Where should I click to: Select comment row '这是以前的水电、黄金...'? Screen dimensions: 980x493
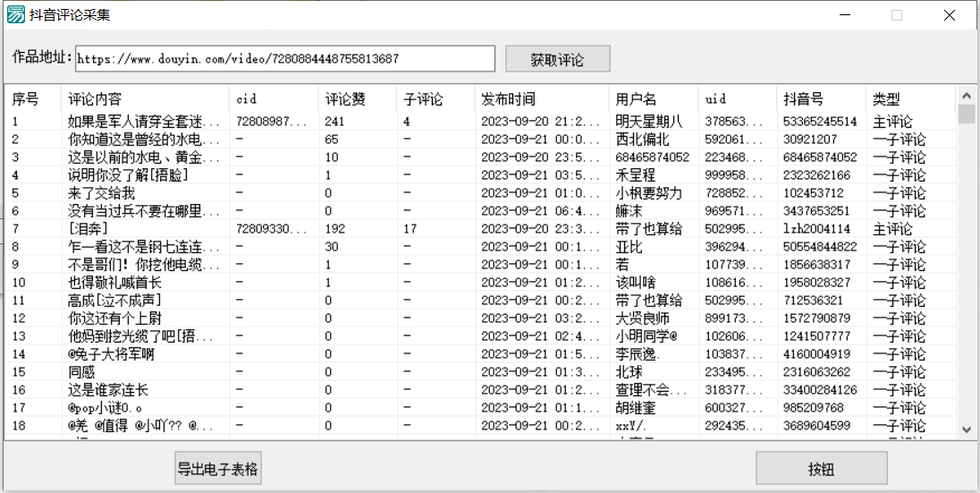(x=480, y=157)
